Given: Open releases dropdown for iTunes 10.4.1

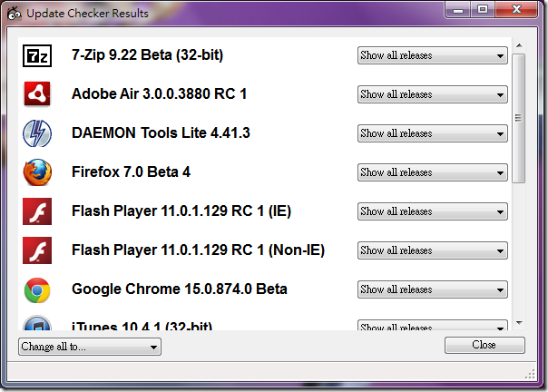Looking at the screenshot, I should [x=432, y=325].
